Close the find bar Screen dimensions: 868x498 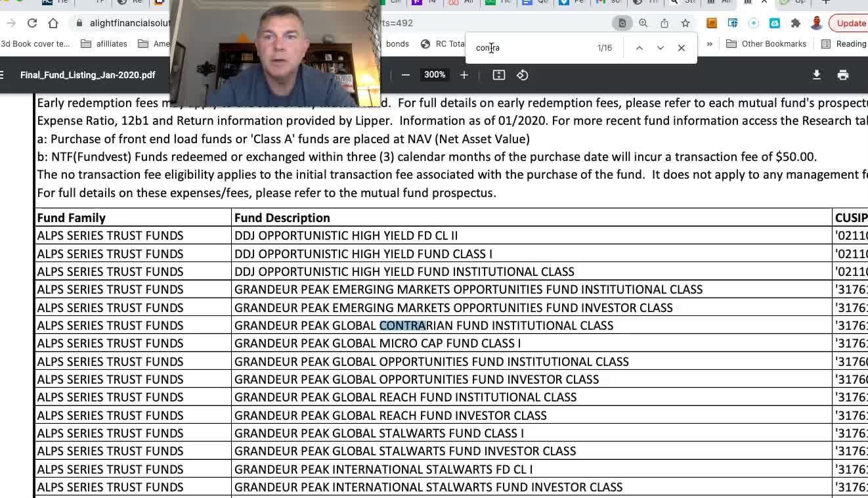[682, 48]
